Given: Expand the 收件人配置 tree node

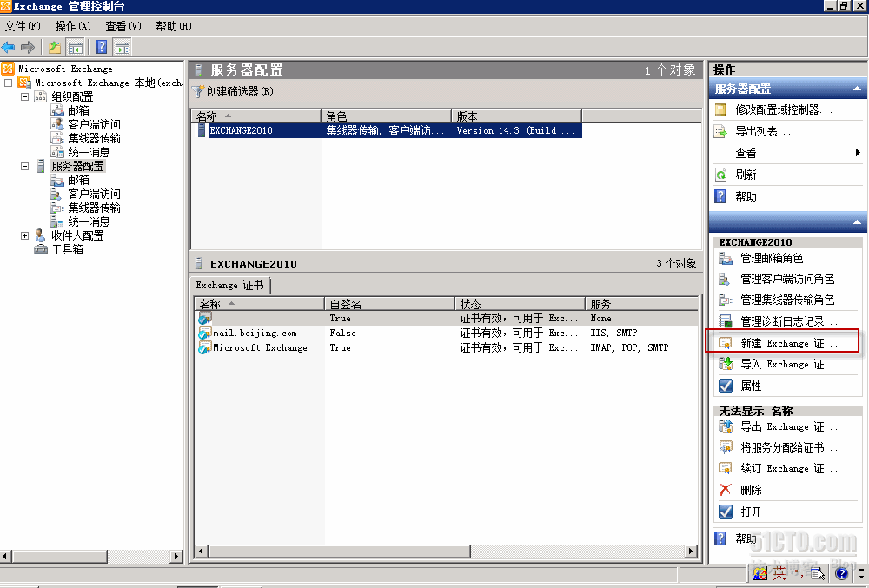Looking at the screenshot, I should 25,235.
